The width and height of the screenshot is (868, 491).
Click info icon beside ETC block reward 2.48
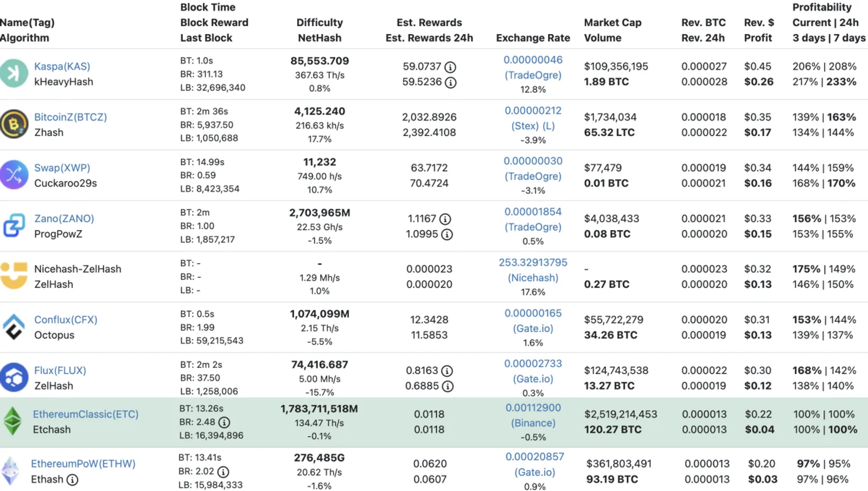(x=224, y=422)
